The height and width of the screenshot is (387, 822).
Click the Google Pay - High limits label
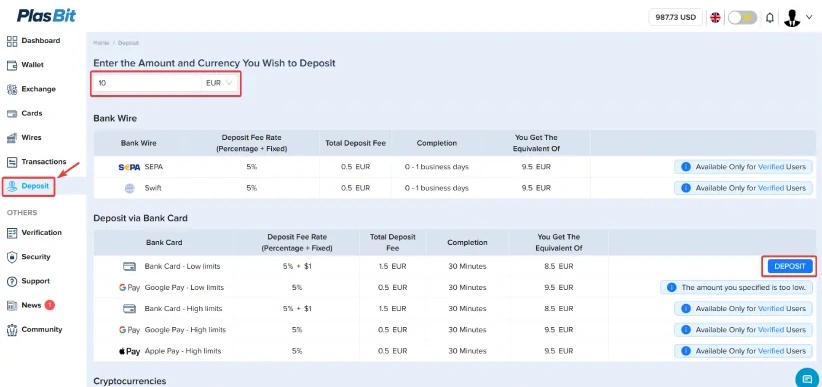point(185,330)
